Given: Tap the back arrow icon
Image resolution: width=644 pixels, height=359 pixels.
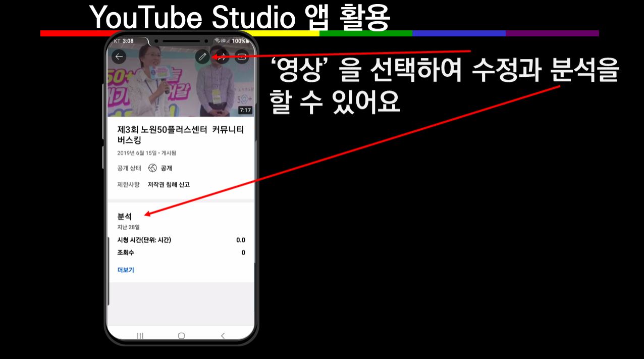Looking at the screenshot, I should [x=119, y=57].
